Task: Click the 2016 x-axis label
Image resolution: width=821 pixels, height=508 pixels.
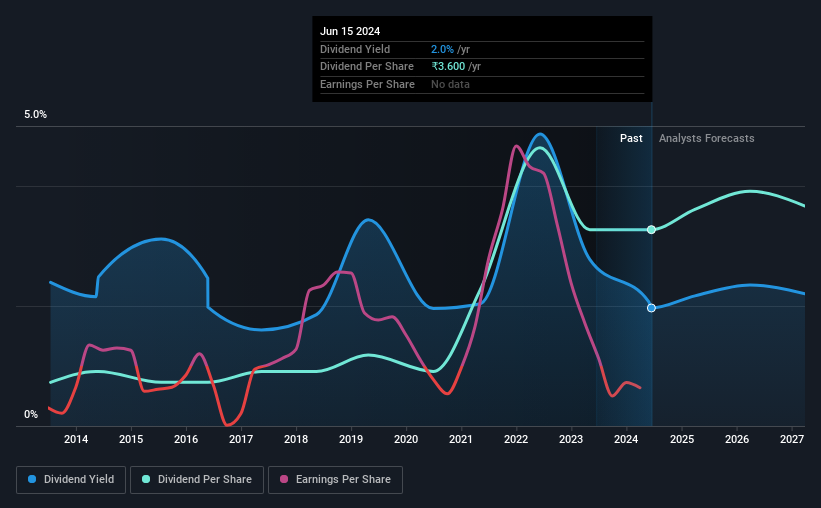Action: (186, 439)
